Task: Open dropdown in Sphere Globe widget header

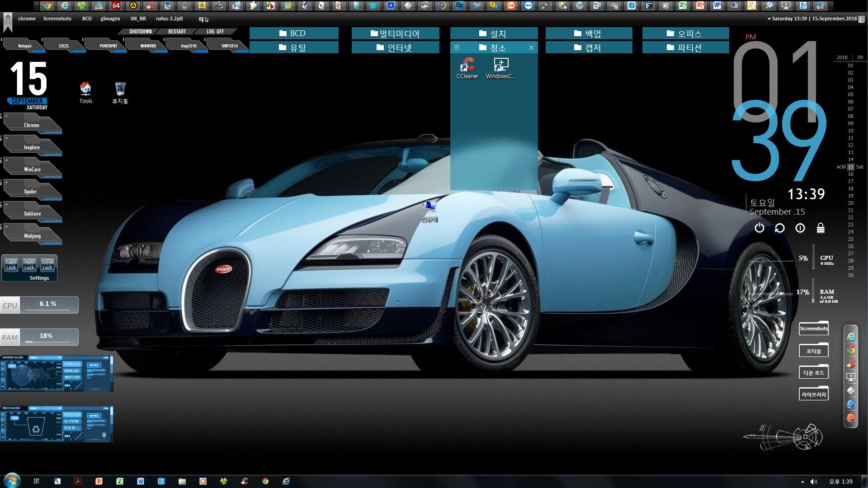Action: pos(59,357)
